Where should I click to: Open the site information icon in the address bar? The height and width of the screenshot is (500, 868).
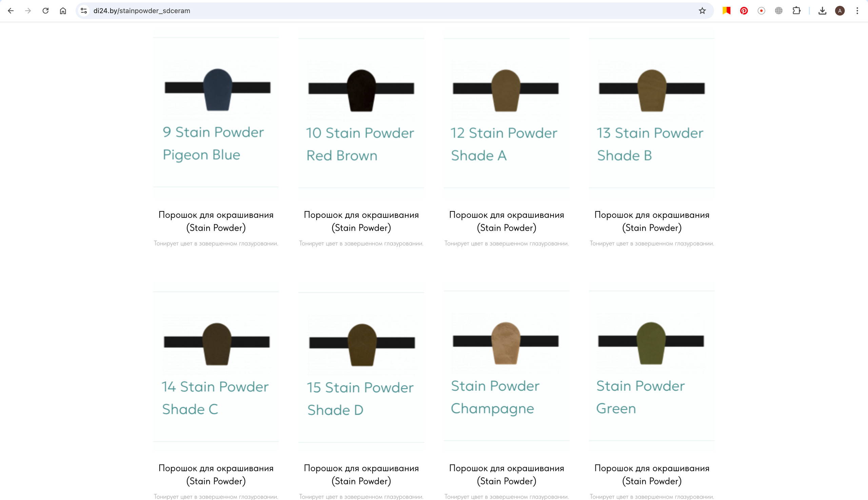[83, 11]
